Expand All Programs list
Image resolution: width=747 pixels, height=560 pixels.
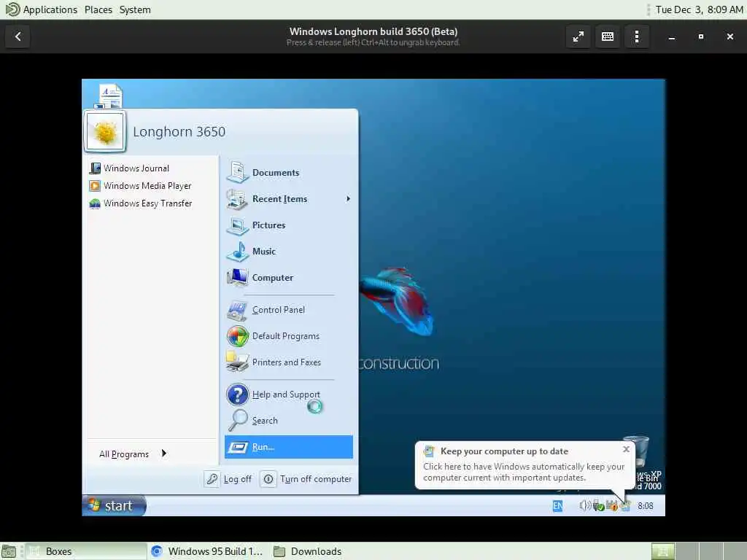coord(133,454)
